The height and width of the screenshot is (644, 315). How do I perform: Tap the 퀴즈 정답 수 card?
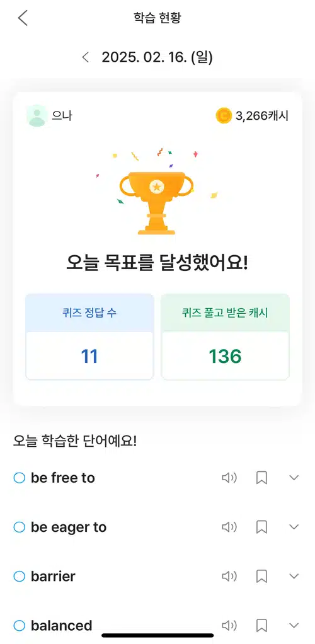point(89,336)
